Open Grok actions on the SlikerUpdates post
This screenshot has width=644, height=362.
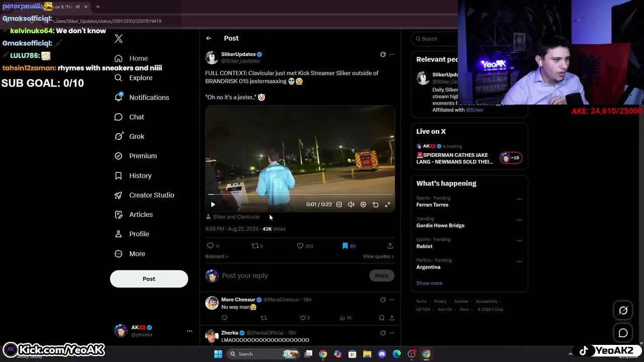pyautogui.click(x=383, y=54)
